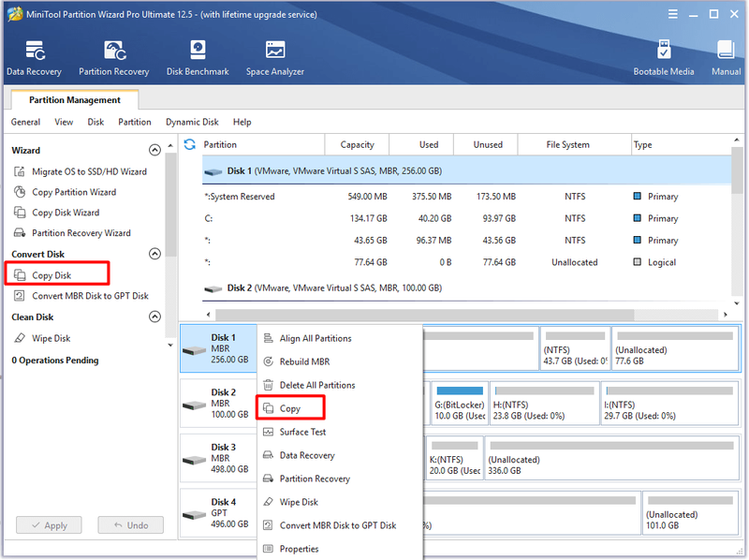Click the blue refresh icon beside Partition
749x560 pixels.
coord(190,144)
